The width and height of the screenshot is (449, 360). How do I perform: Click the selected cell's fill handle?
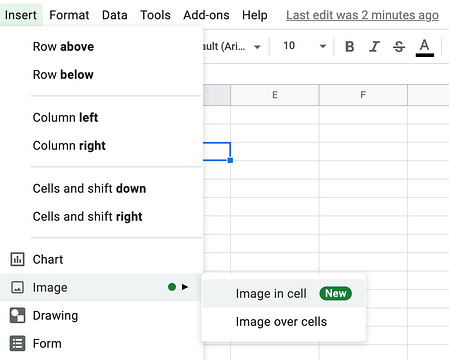[x=230, y=160]
